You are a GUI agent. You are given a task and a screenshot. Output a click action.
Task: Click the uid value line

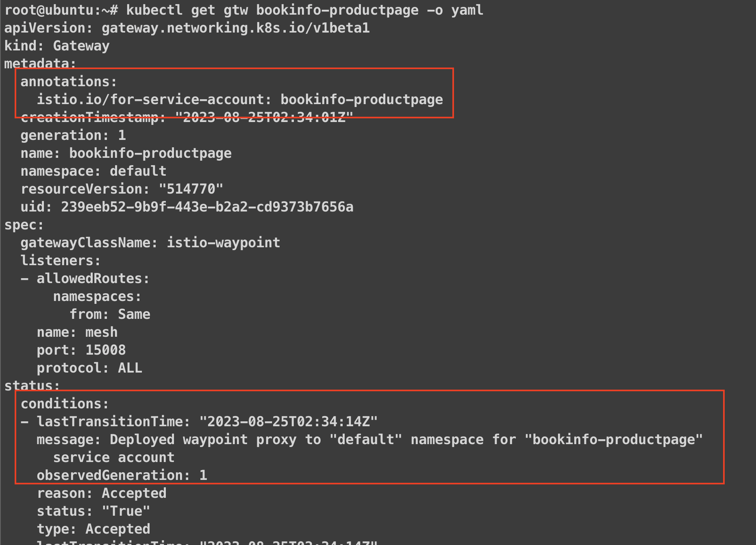tap(187, 207)
